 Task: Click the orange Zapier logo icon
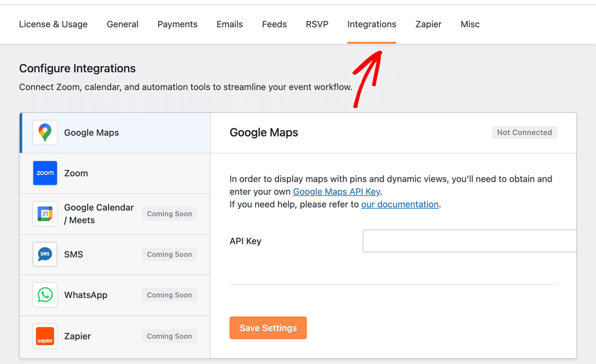[45, 336]
